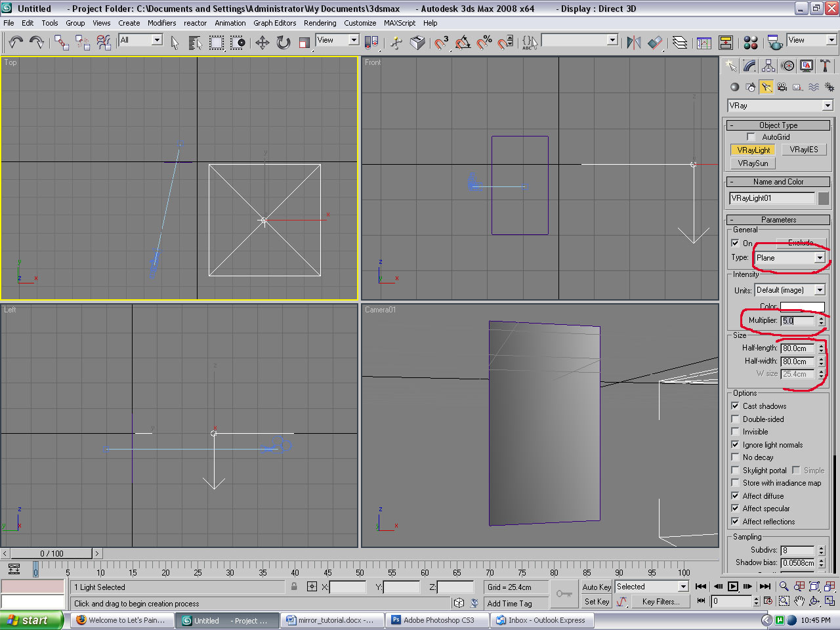Click the VRaySun button
Screen dimensions: 840x630
753,163
